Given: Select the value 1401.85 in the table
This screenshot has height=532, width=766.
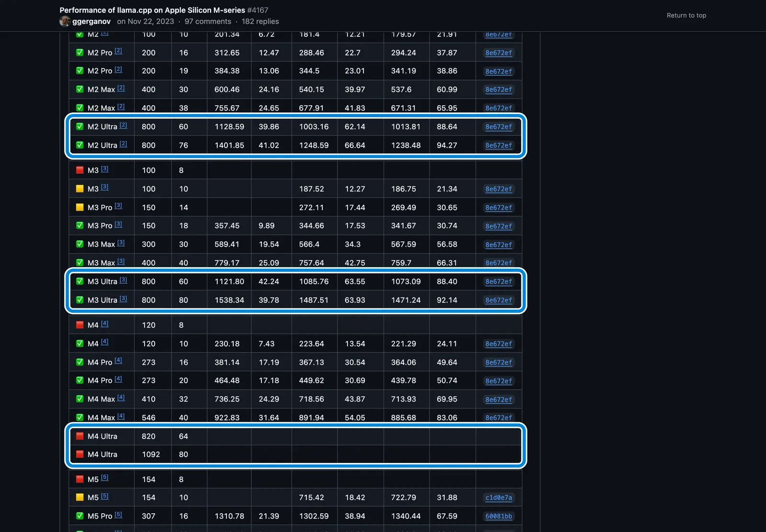Looking at the screenshot, I should (x=229, y=145).
